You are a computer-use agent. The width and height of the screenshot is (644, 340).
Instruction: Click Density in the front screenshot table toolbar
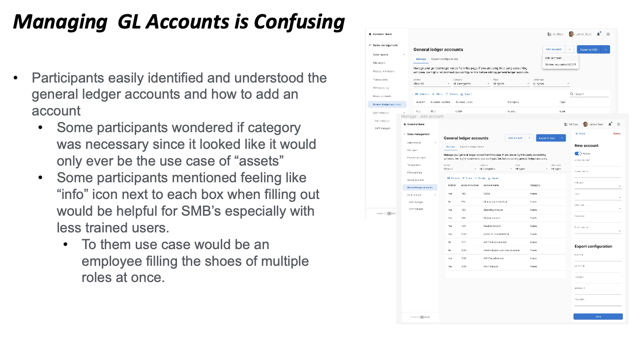(480, 178)
